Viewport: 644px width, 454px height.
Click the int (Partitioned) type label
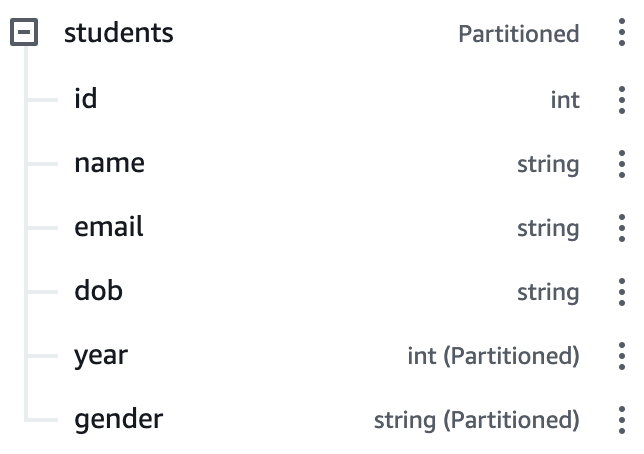point(493,356)
